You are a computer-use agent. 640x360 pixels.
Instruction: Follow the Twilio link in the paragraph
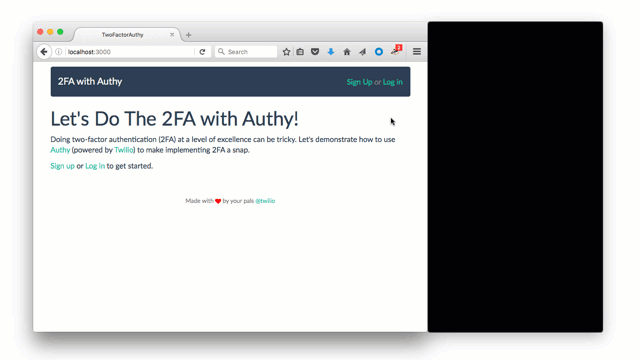[124, 150]
